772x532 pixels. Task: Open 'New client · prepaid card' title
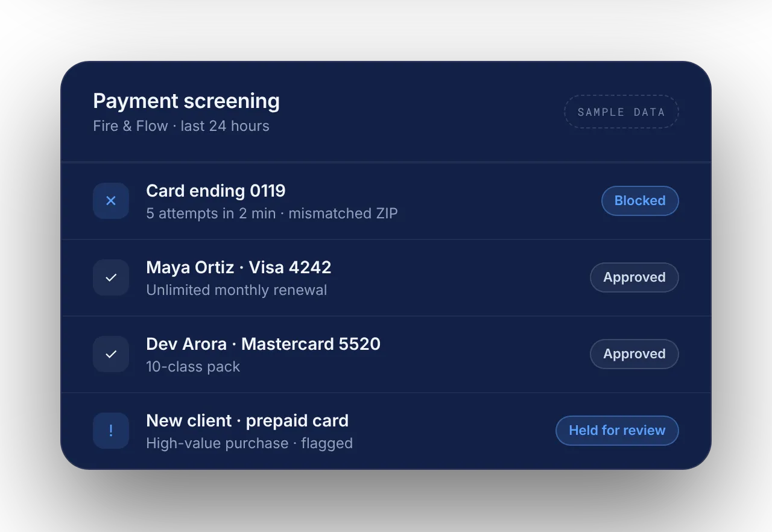(x=247, y=421)
